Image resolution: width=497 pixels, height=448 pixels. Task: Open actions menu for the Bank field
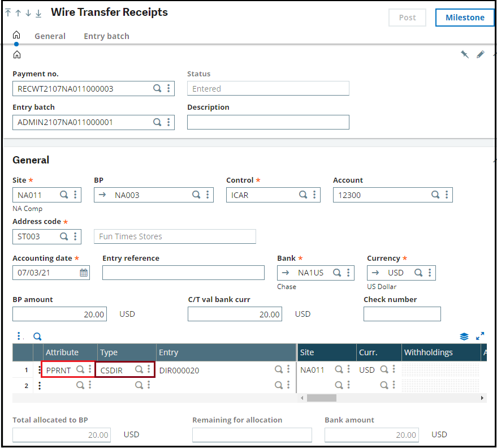348,273
